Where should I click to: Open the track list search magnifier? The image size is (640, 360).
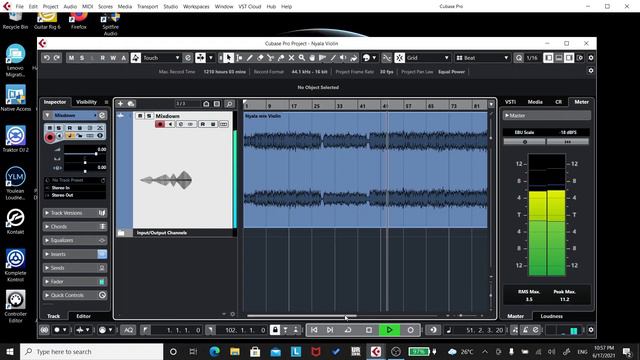(x=230, y=104)
